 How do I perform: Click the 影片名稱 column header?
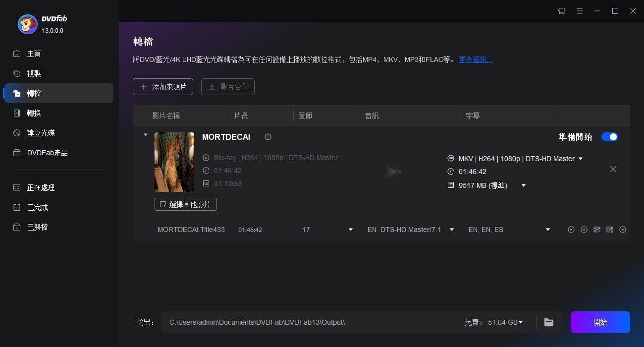tap(166, 116)
